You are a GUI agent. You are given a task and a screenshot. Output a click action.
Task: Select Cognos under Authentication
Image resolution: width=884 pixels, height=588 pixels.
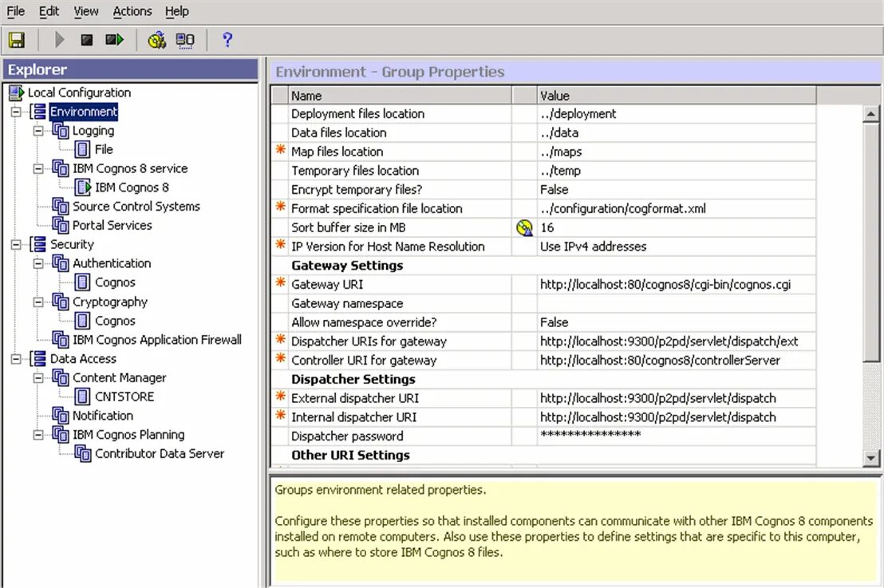[x=115, y=282]
